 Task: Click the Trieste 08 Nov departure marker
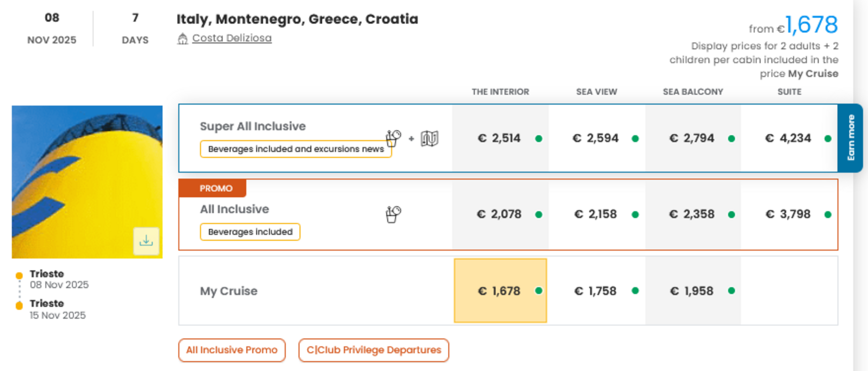point(19,275)
